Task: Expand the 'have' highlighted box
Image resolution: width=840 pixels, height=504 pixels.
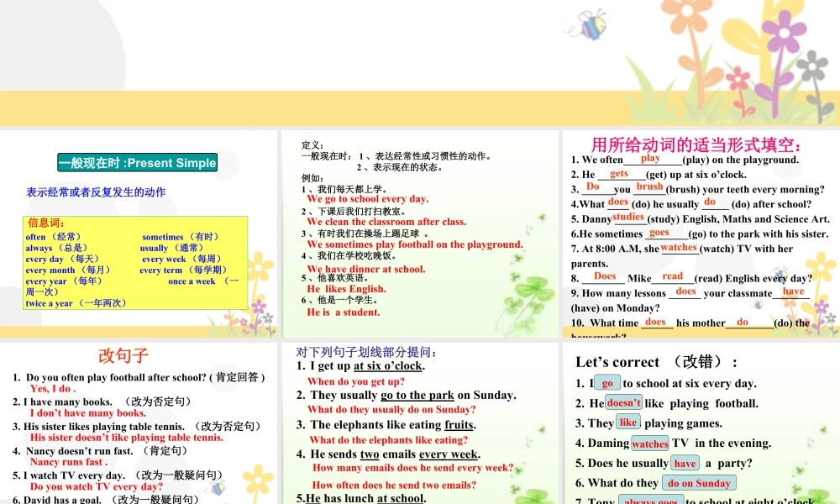Action: tap(685, 463)
